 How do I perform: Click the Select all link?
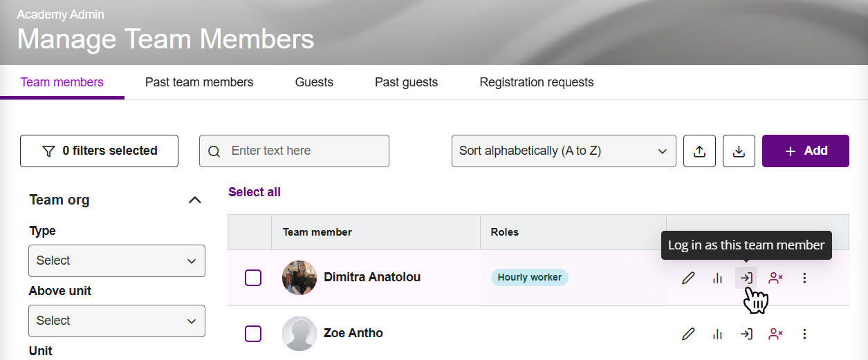coord(255,192)
